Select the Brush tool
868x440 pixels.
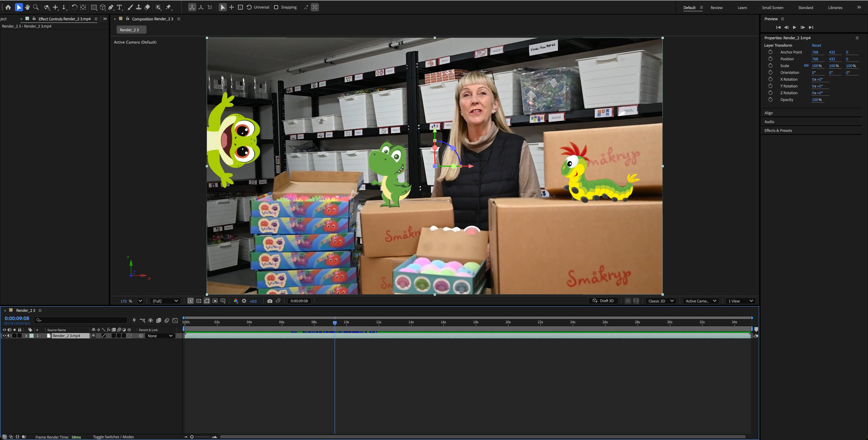130,7
